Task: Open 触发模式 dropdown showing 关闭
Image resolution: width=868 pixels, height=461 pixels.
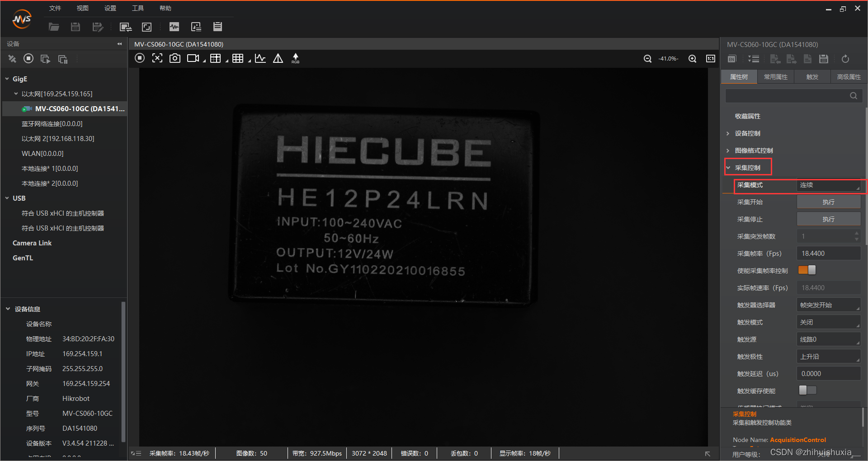Action: (x=829, y=322)
